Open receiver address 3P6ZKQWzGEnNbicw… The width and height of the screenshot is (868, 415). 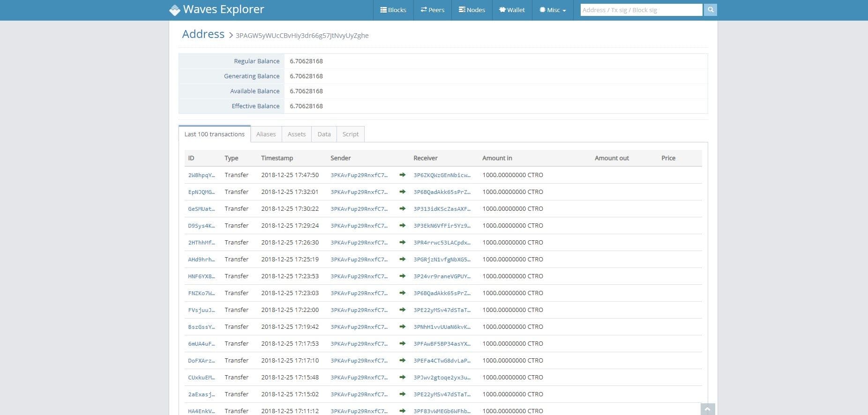tap(442, 175)
